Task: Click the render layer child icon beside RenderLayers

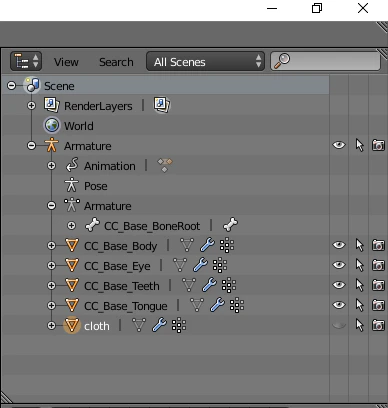Action: 162,105
